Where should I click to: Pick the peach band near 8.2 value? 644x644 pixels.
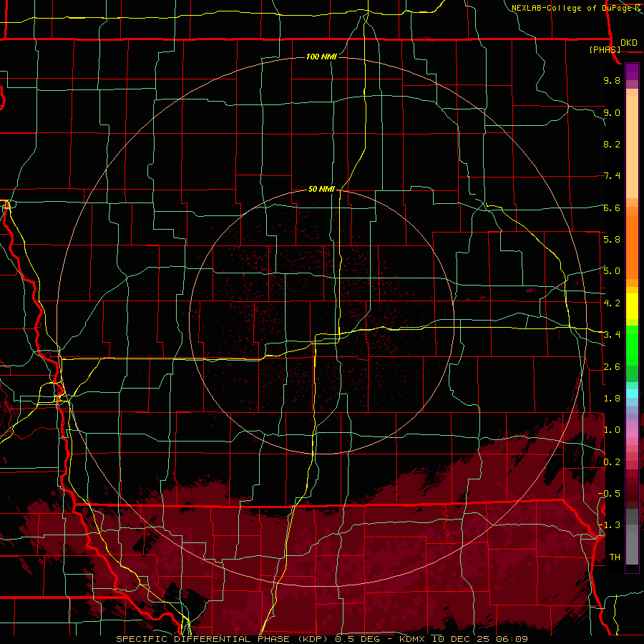pyautogui.click(x=632, y=148)
